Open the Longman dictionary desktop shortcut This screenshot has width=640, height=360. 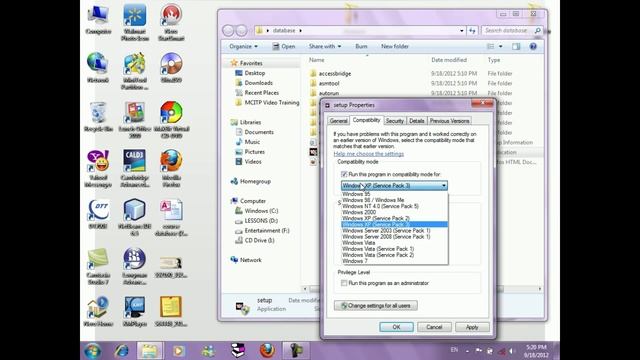135,266
